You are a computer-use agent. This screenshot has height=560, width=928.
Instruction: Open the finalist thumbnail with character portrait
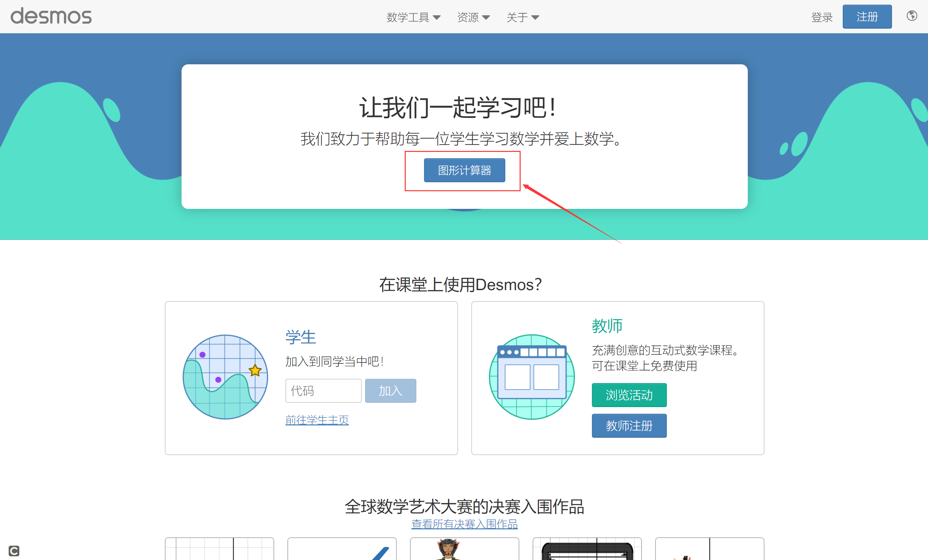point(464,549)
